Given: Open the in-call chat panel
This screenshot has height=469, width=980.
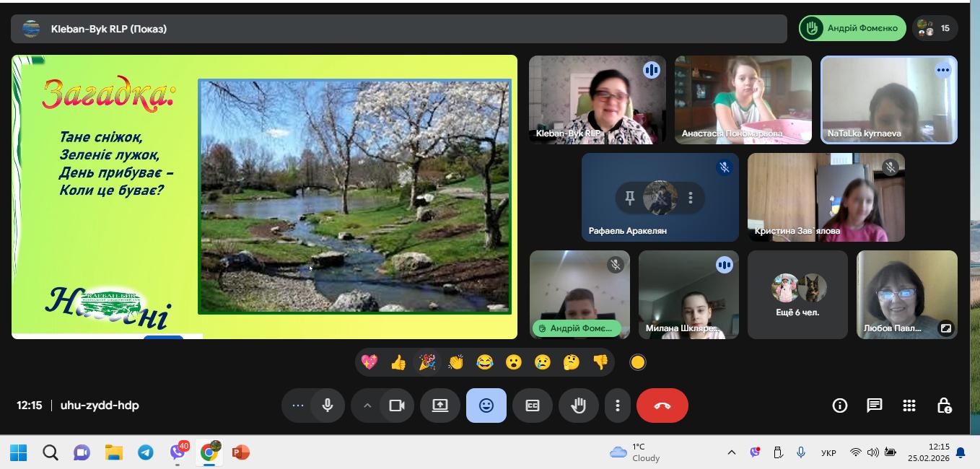Looking at the screenshot, I should tap(875, 406).
